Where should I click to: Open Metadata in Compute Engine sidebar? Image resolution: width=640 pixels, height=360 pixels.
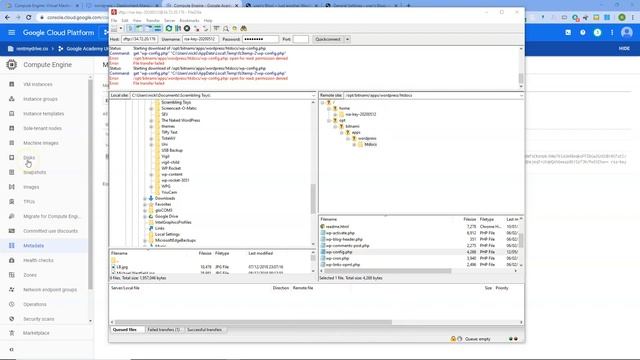click(x=33, y=246)
